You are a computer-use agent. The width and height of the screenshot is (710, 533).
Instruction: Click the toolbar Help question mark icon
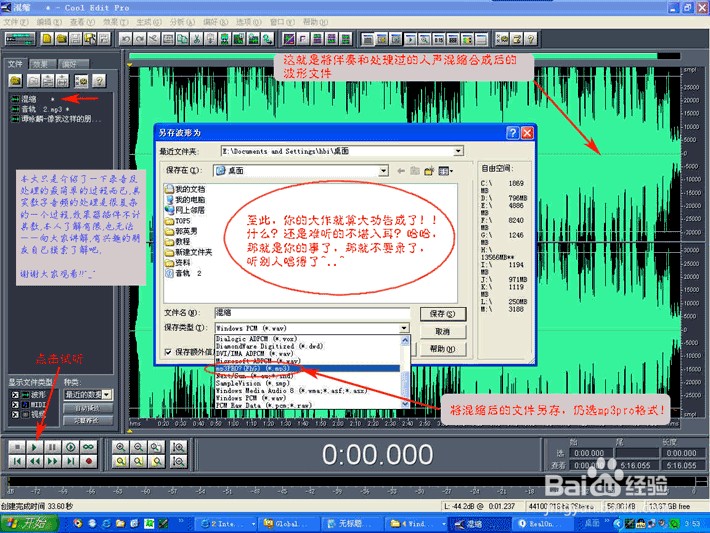pos(531,39)
